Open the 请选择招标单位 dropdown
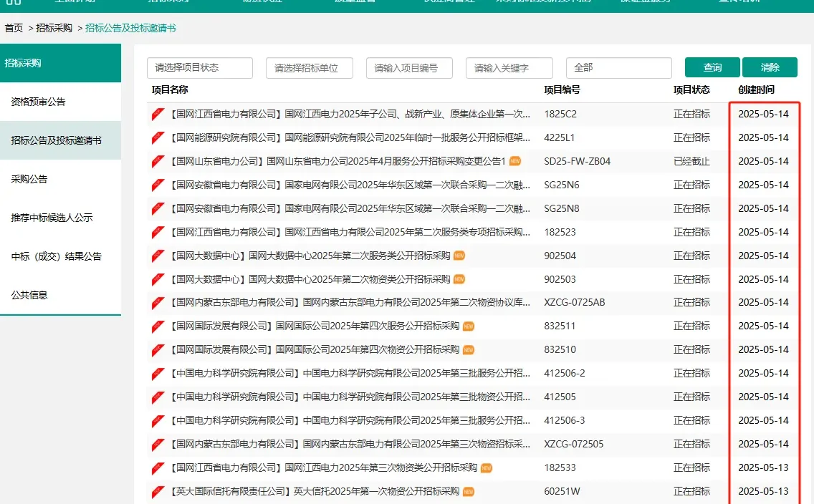Image resolution: width=814 pixels, height=504 pixels. (x=310, y=68)
